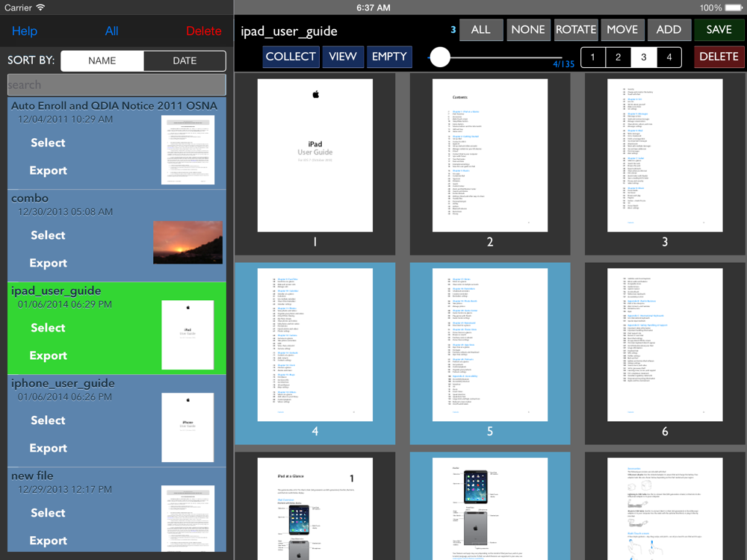Click the page slider knob

[440, 57]
